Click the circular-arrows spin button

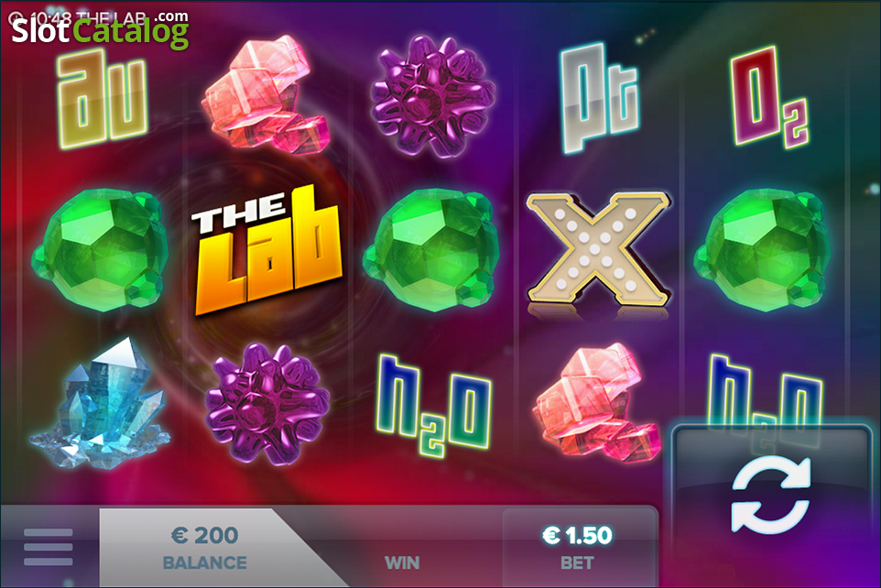pos(771,495)
